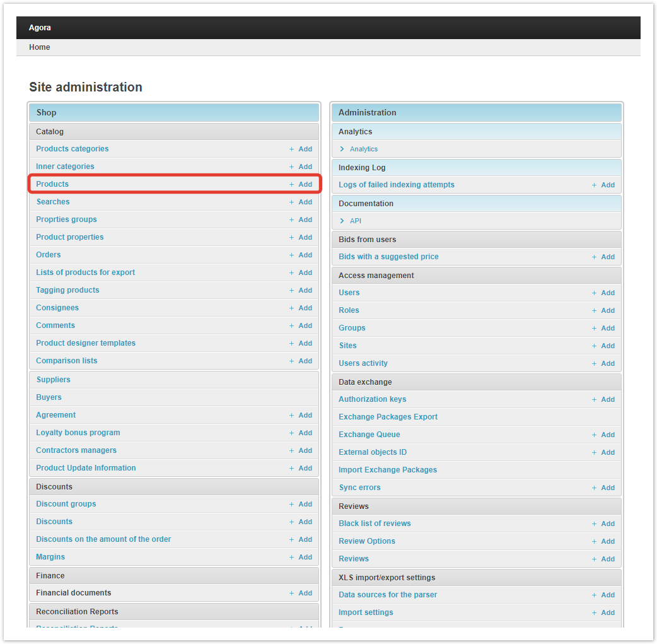
Task: Click Add next to Discount groups
Action: point(301,504)
